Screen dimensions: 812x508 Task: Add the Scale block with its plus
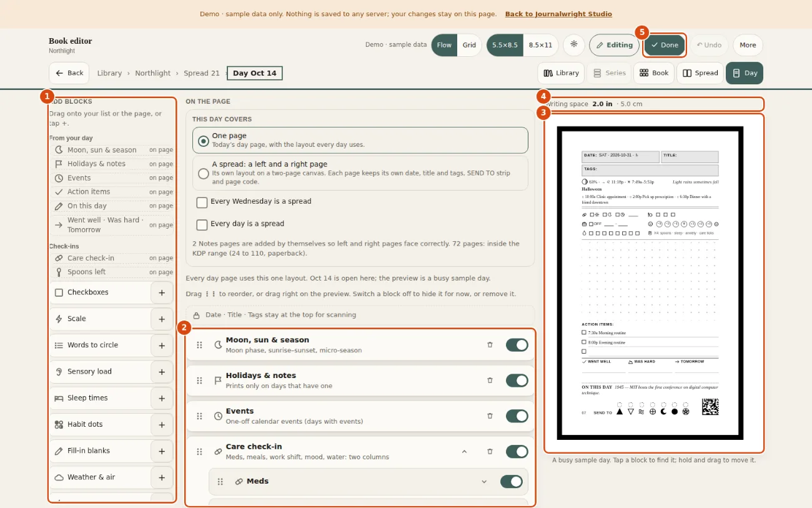click(162, 319)
